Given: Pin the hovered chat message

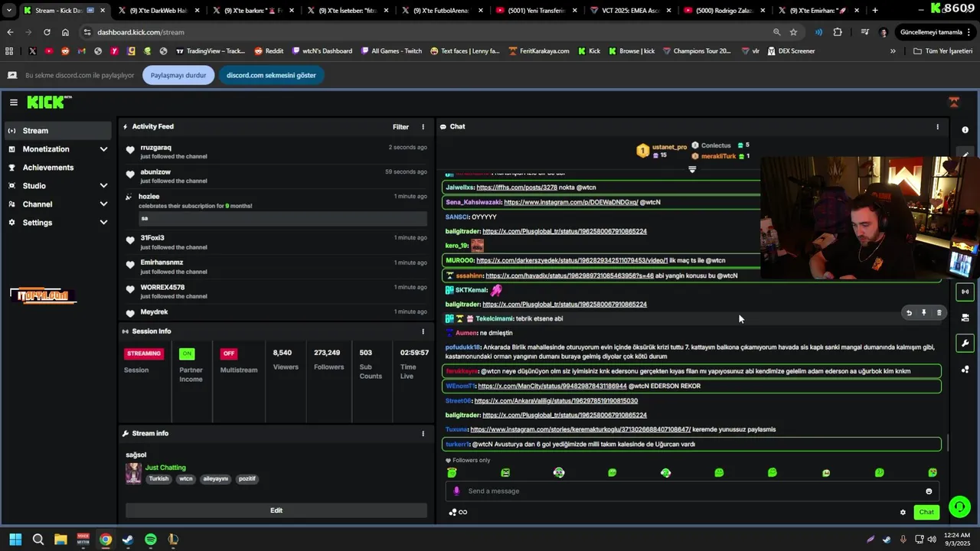Looking at the screenshot, I should pos(924,313).
